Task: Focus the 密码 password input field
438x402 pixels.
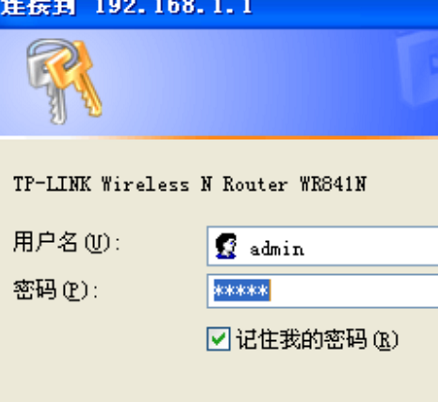Action: 322,291
